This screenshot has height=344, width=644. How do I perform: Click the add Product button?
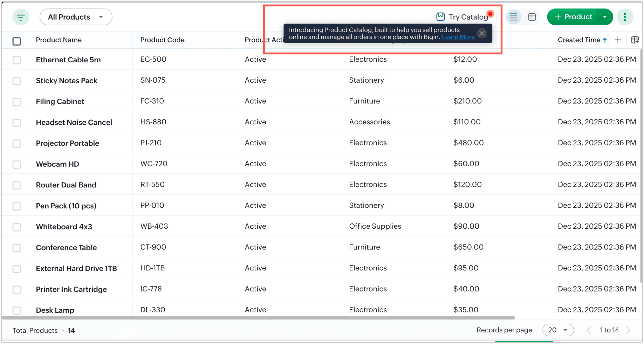coord(573,17)
